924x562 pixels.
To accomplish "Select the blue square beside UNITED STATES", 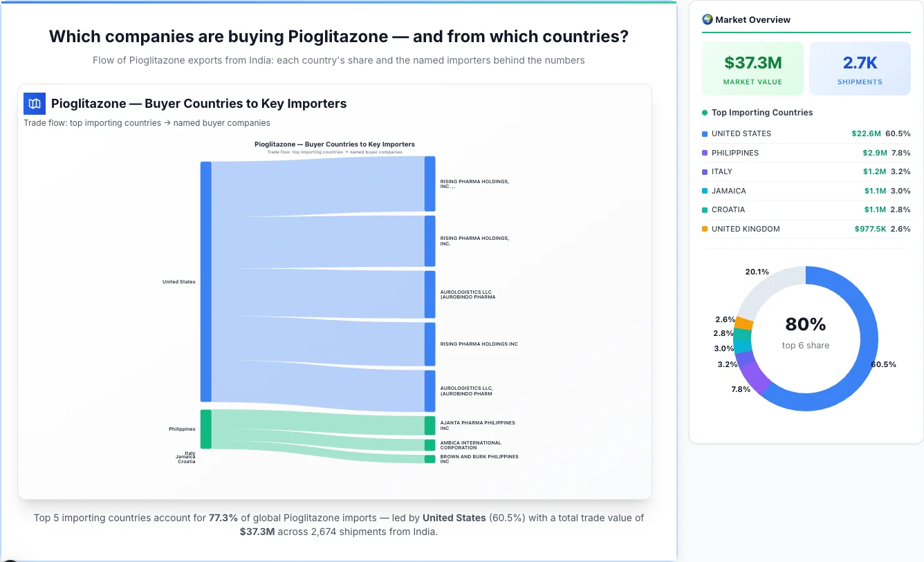I will (705, 133).
